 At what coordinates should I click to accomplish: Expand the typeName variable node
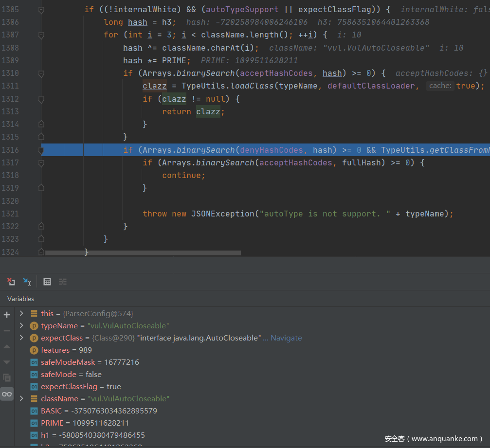tap(21, 325)
